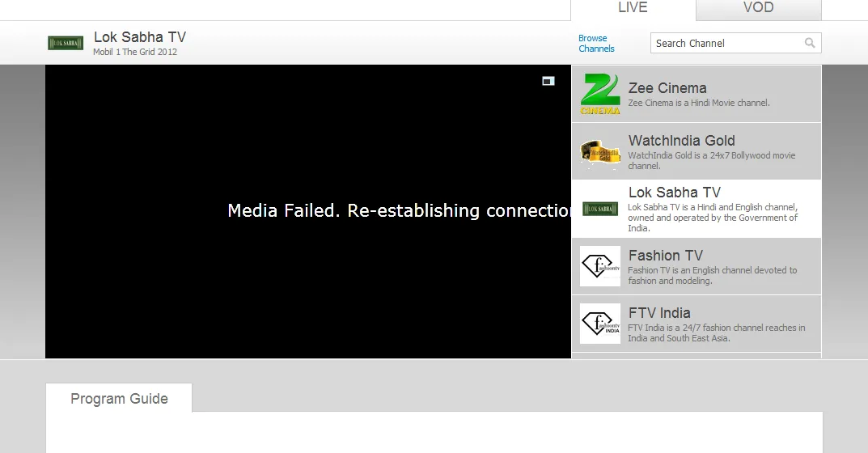Click the Lok Sabha TV header title
Viewport: 868px width, 453px height.
(x=140, y=37)
